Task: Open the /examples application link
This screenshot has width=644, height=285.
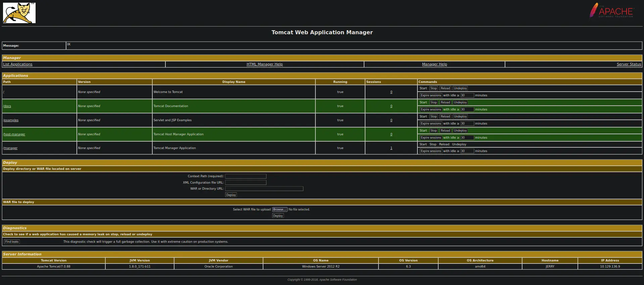Action: pos(11,120)
